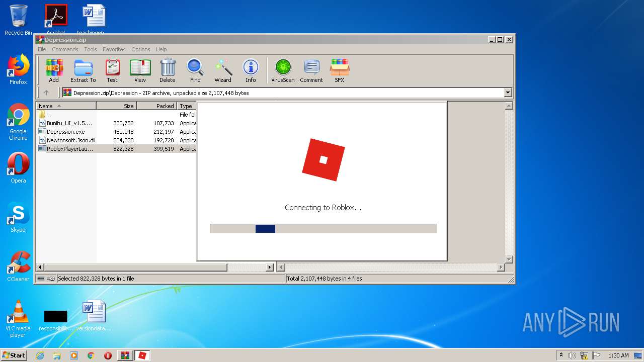
Task: Click the key password icon in status bar
Action: click(x=51, y=279)
